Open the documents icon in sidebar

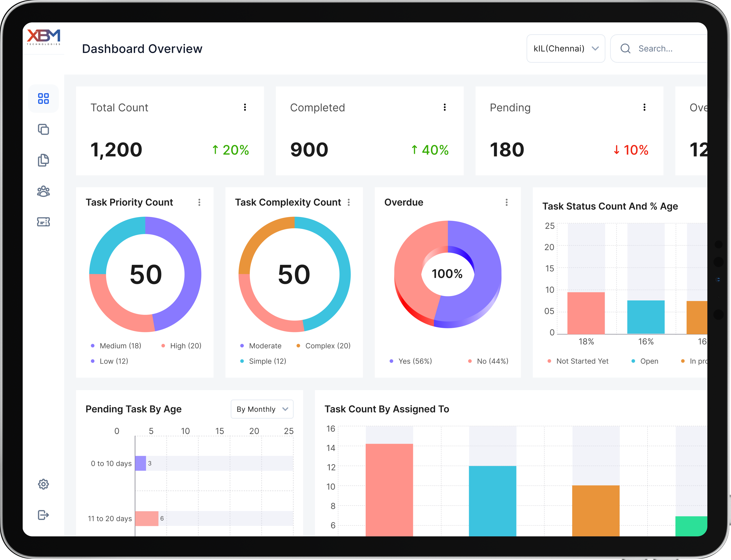pos(43,160)
